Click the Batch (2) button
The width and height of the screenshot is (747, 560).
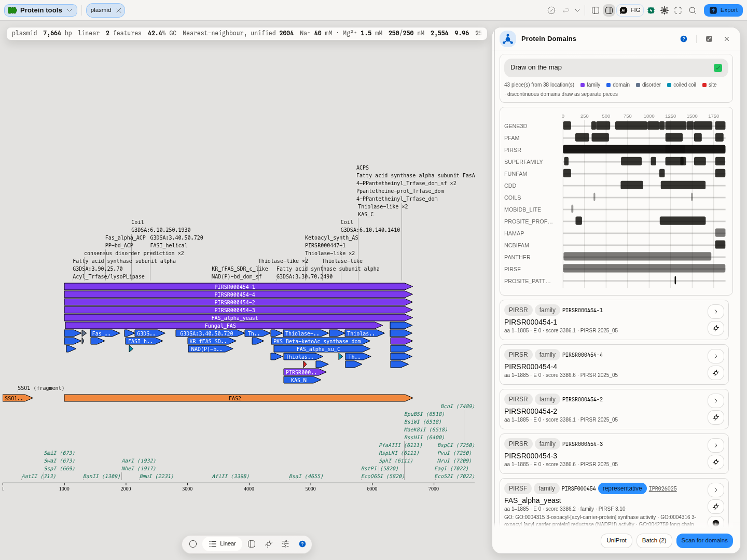[654, 541]
